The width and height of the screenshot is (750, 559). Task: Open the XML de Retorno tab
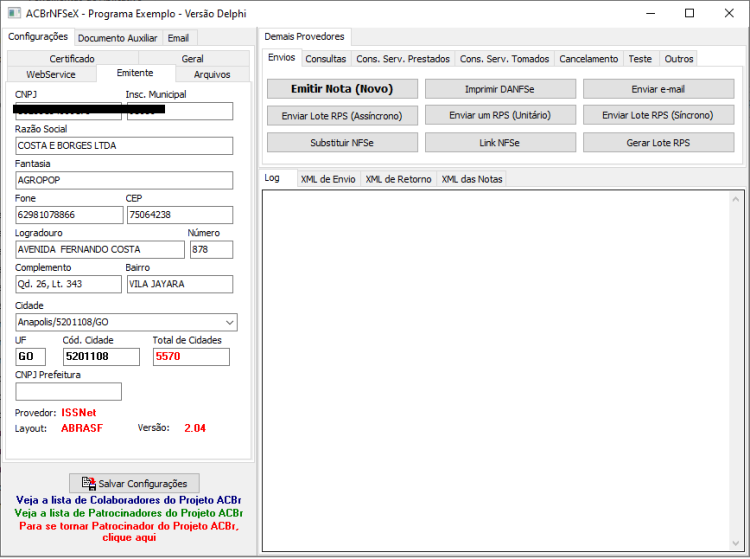pyautogui.click(x=398, y=179)
